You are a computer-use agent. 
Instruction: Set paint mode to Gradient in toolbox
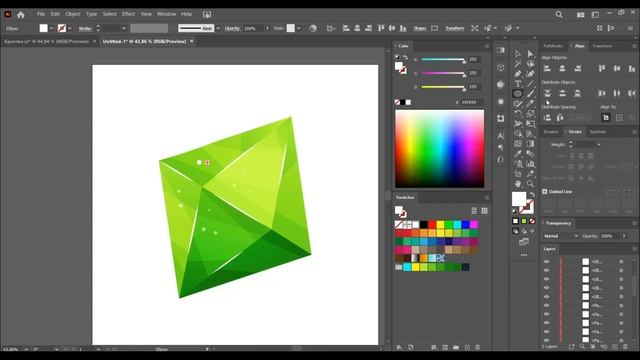(x=524, y=221)
